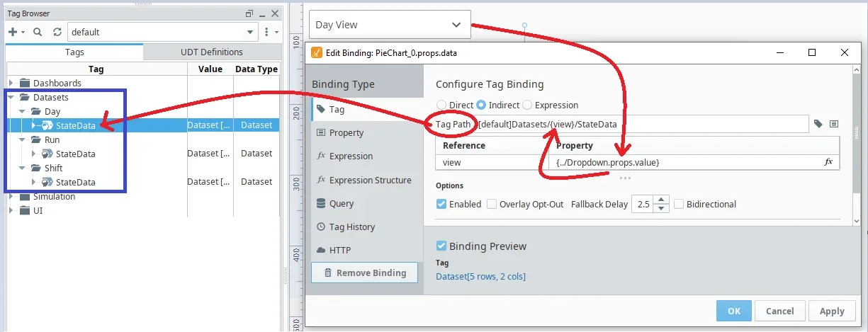The image size is (868, 332).
Task: Refresh the tag provider list
Action: coord(57,32)
